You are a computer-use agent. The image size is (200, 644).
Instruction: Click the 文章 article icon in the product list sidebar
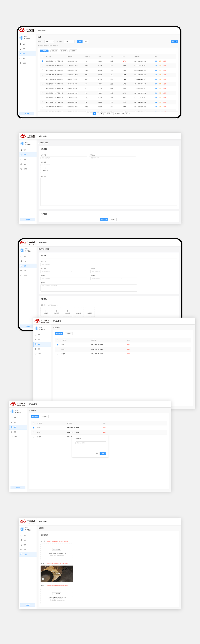[20, 49]
